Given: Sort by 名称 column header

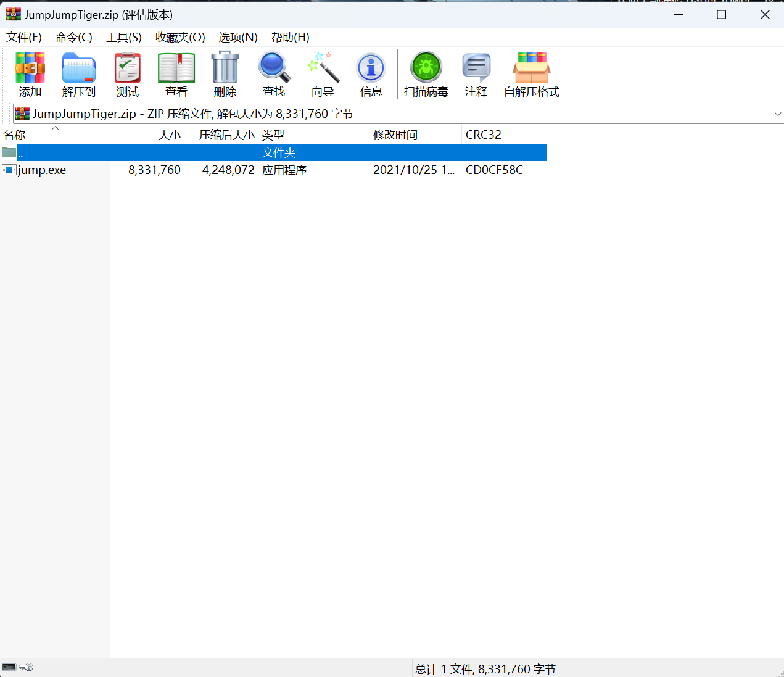Looking at the screenshot, I should point(55,135).
